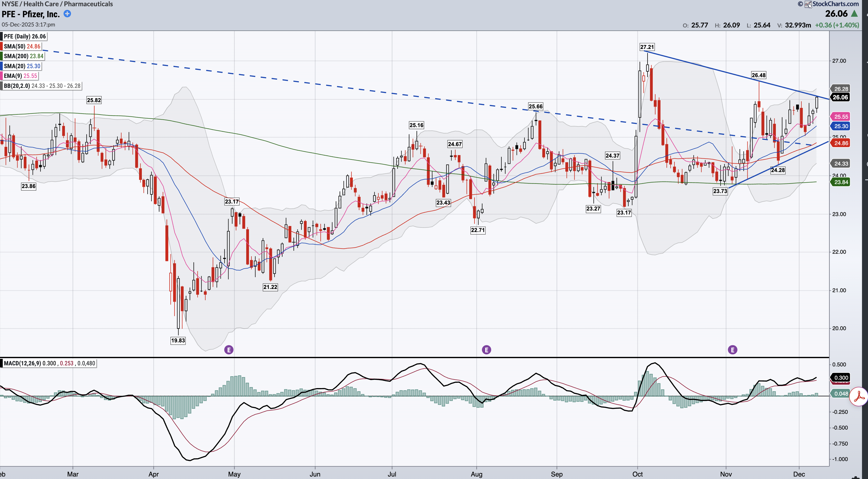
Task: Click the earnings E marker near May
Action: click(229, 350)
